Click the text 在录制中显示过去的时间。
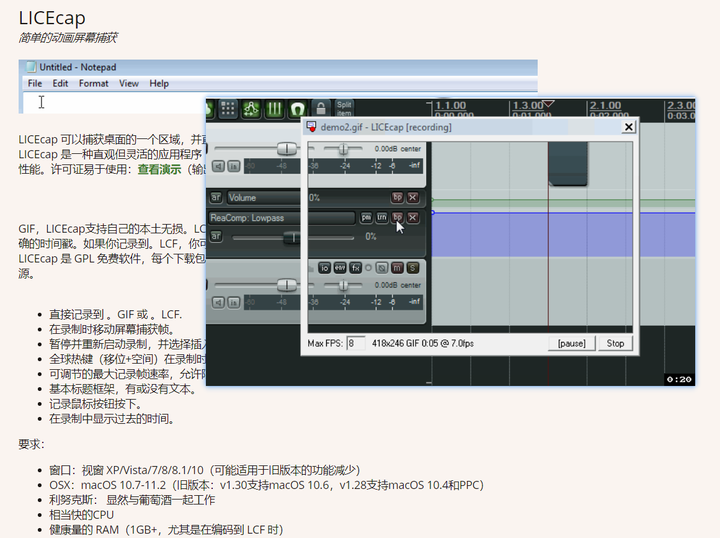The image size is (720, 538). (112, 419)
